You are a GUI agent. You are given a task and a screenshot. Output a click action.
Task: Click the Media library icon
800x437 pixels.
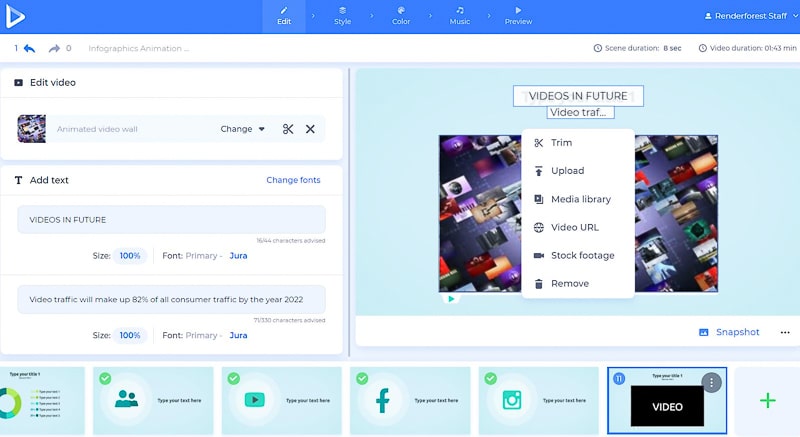point(539,199)
